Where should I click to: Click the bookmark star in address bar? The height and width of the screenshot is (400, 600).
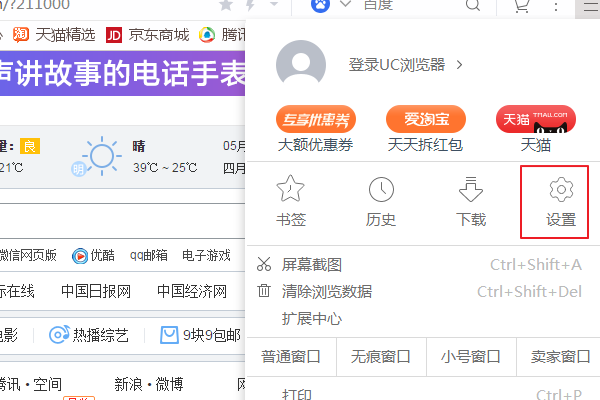[x=226, y=5]
